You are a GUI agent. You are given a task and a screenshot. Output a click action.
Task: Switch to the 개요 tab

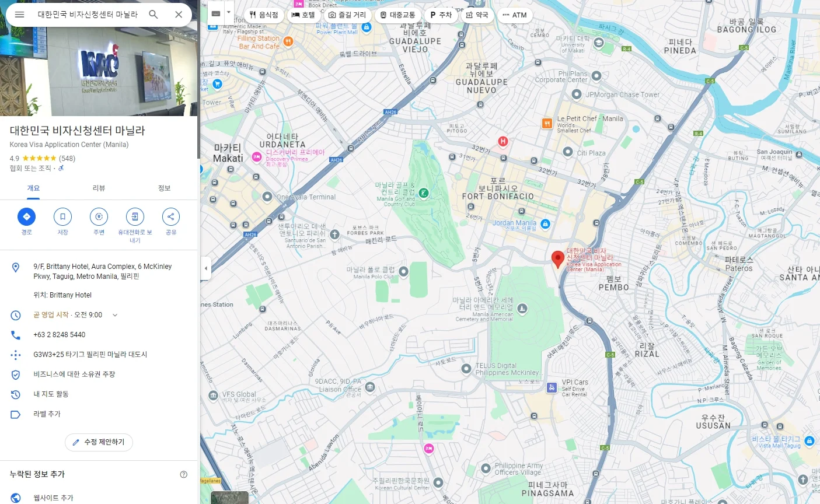pyautogui.click(x=33, y=188)
